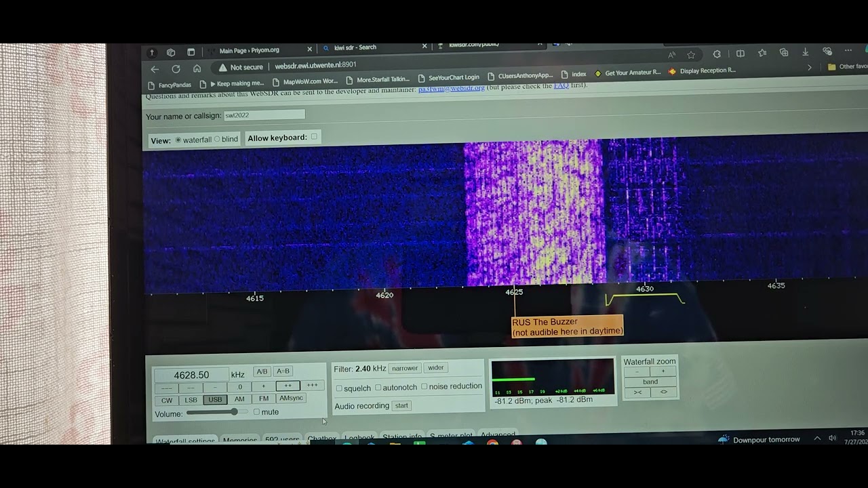Go back using the browser back arrow
This screenshot has height=488, width=868.
coord(155,69)
